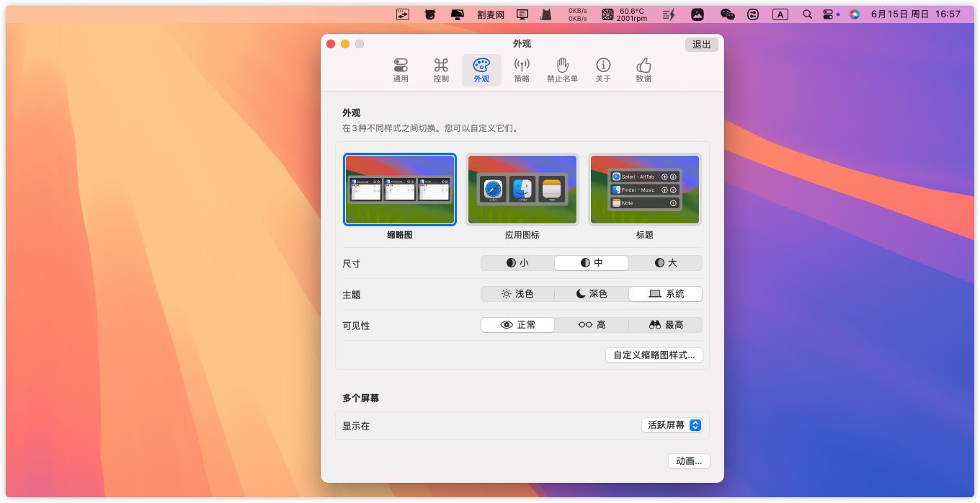Open the input method A menu

pos(780,14)
